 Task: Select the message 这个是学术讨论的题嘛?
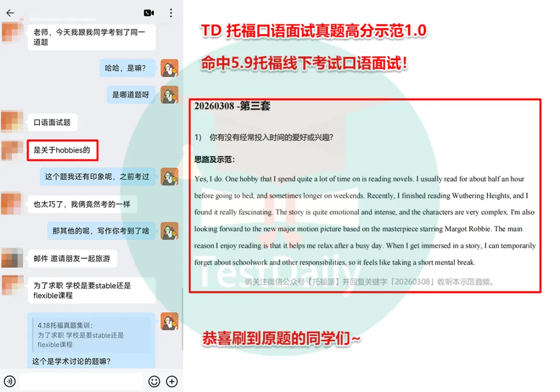(x=72, y=361)
